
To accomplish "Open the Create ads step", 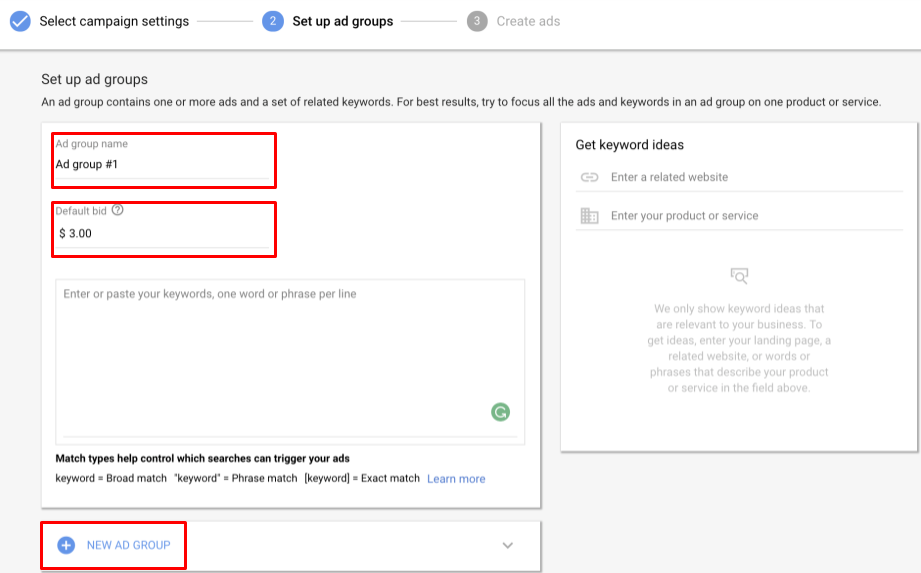I will [528, 21].
